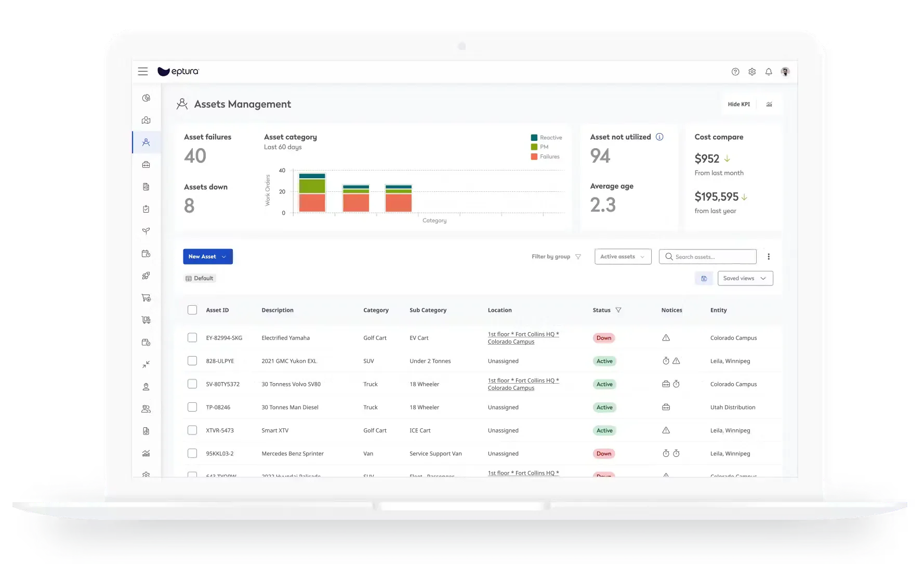The height and width of the screenshot is (564, 924).
Task: Sort by Description column header
Action: click(x=278, y=310)
